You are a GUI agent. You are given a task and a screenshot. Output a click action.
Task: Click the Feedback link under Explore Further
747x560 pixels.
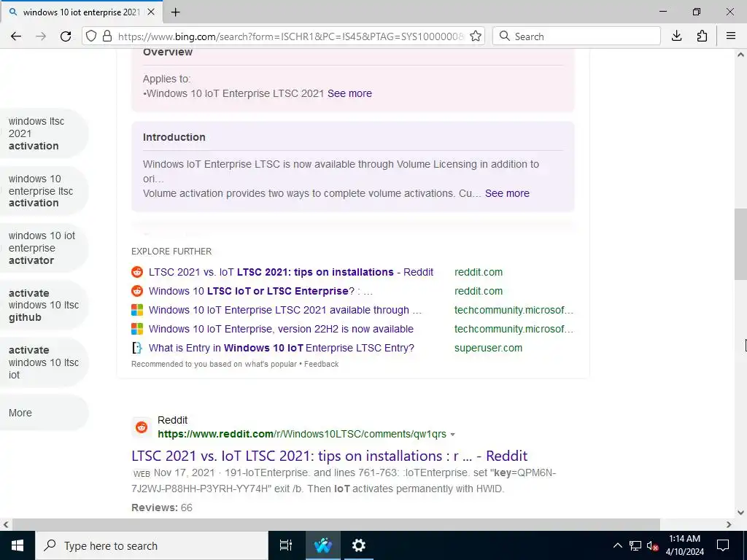322,364
